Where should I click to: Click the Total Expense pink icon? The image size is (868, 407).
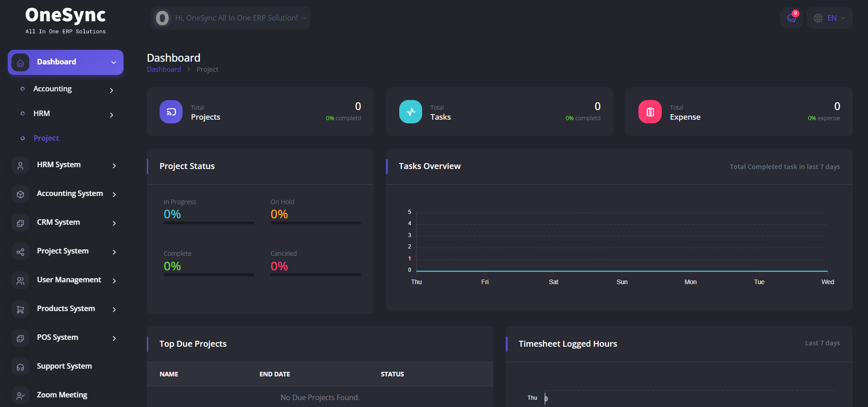[x=650, y=112]
